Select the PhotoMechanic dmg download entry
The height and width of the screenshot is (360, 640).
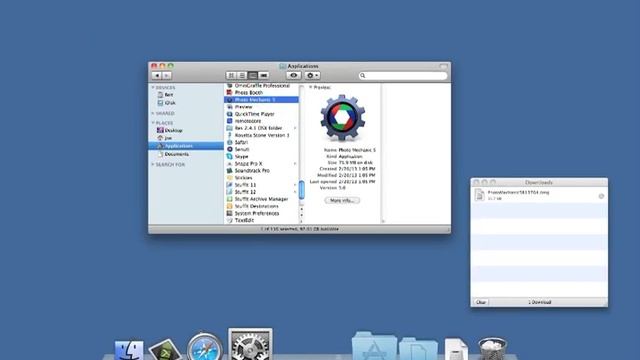pos(539,195)
